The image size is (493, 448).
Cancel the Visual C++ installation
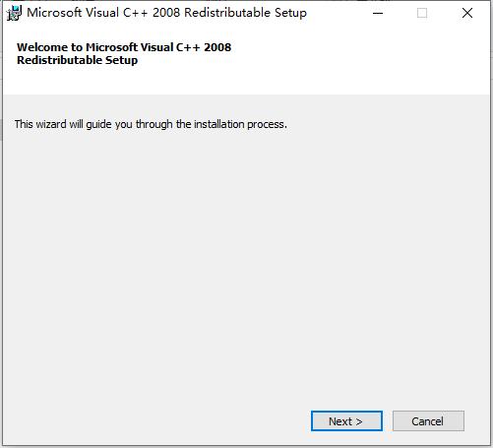[428, 420]
